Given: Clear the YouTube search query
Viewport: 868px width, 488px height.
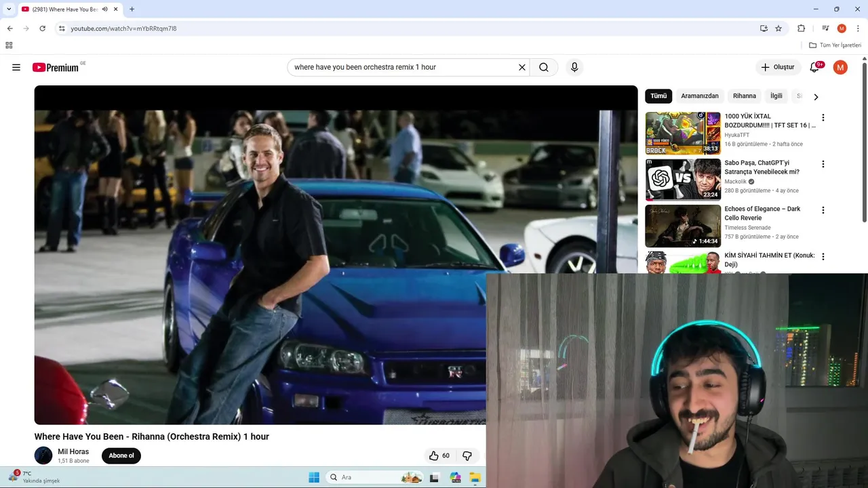Looking at the screenshot, I should (522, 67).
